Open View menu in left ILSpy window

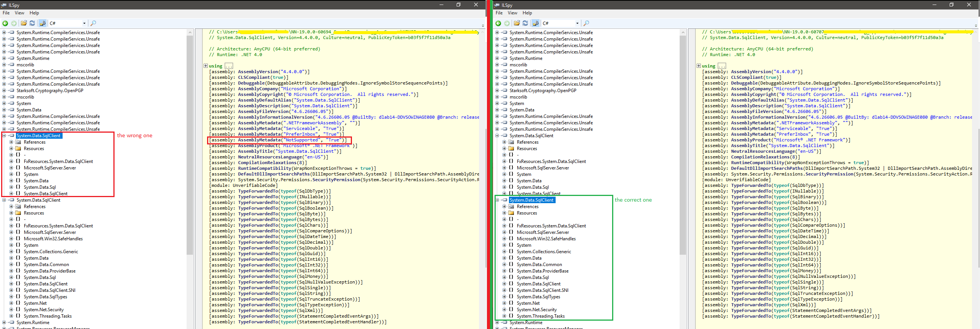(19, 13)
